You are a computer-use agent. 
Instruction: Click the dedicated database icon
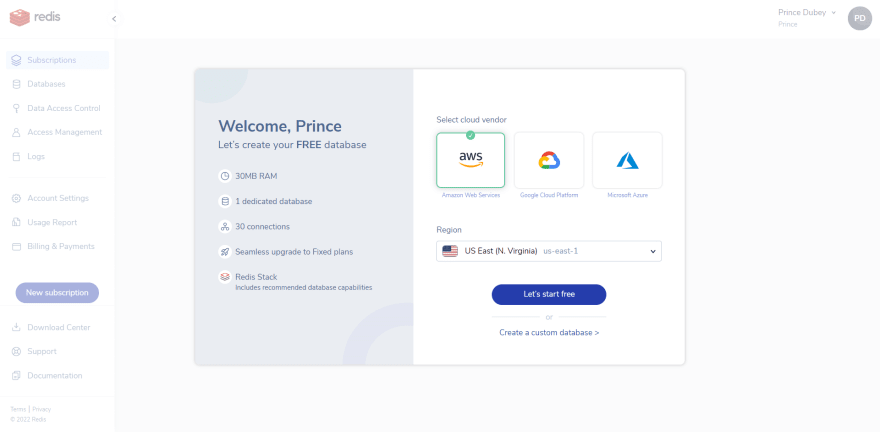(224, 201)
